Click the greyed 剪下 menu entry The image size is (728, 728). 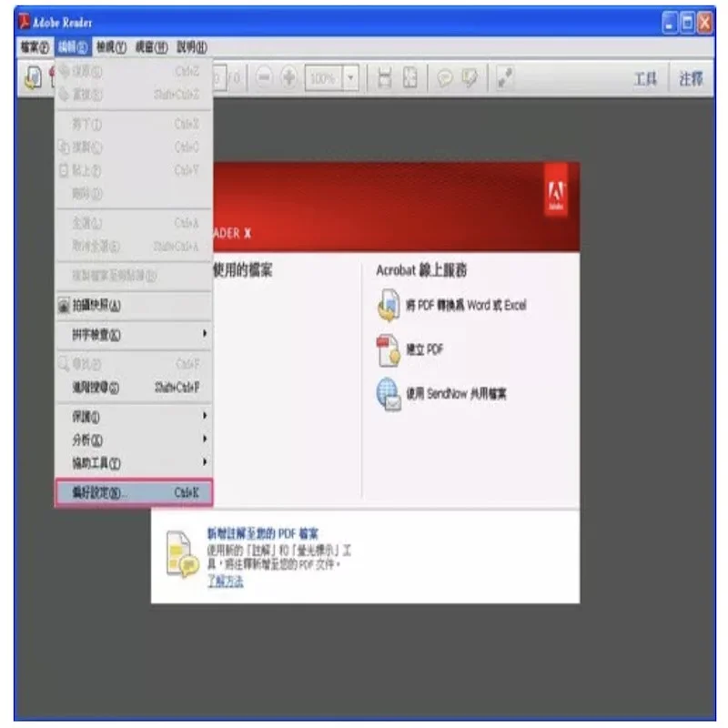point(134,124)
